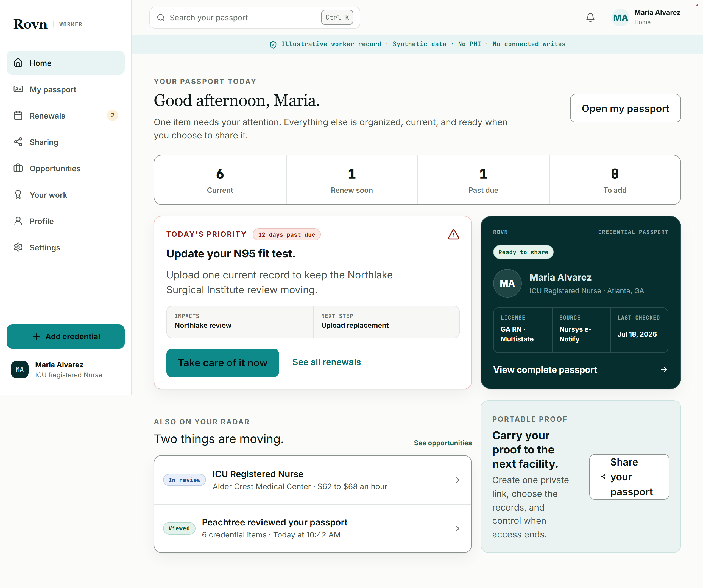Click the warning triangle on priority card
Viewport: 703px width, 588px height.
click(453, 235)
